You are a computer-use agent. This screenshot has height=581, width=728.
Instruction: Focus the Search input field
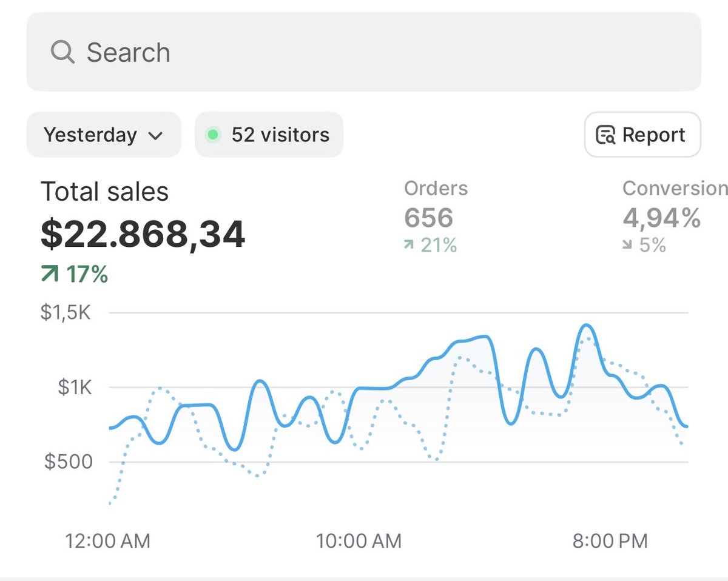pyautogui.click(x=364, y=52)
